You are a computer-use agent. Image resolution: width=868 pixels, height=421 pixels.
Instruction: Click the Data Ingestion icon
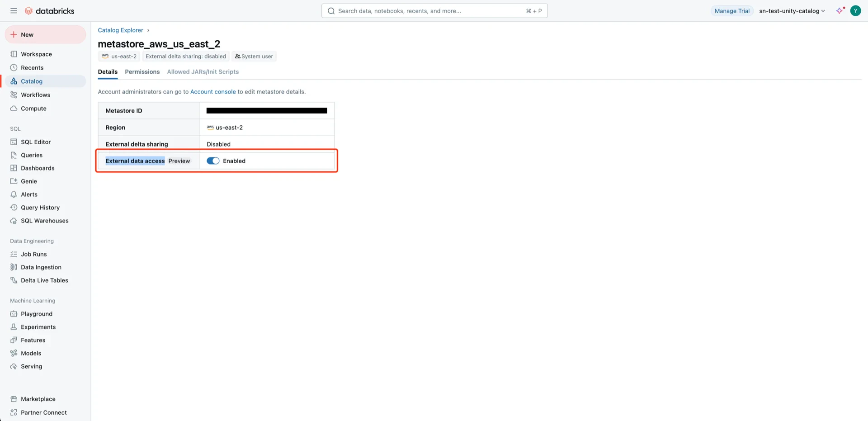(14, 267)
